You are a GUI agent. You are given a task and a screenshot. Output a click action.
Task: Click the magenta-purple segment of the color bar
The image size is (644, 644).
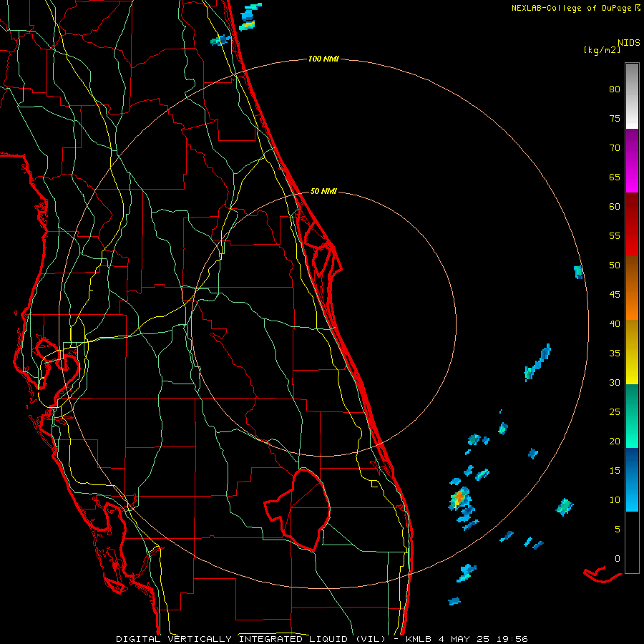[632, 160]
